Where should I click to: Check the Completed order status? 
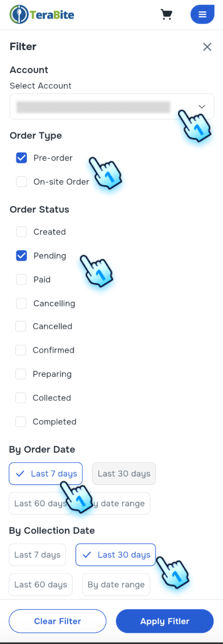[21, 422]
